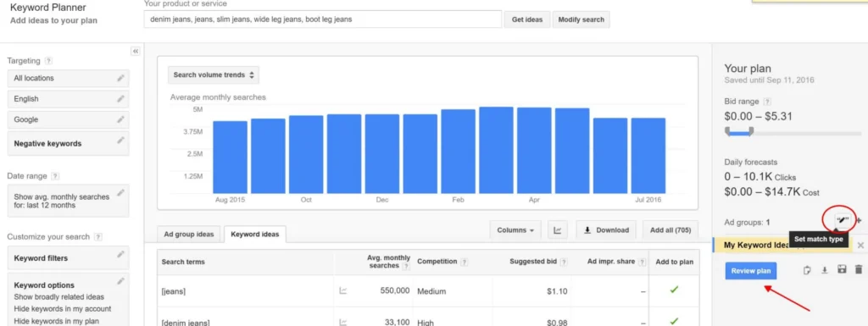The height and width of the screenshot is (326, 868).
Task: Save plan to account floppy icon
Action: click(842, 270)
